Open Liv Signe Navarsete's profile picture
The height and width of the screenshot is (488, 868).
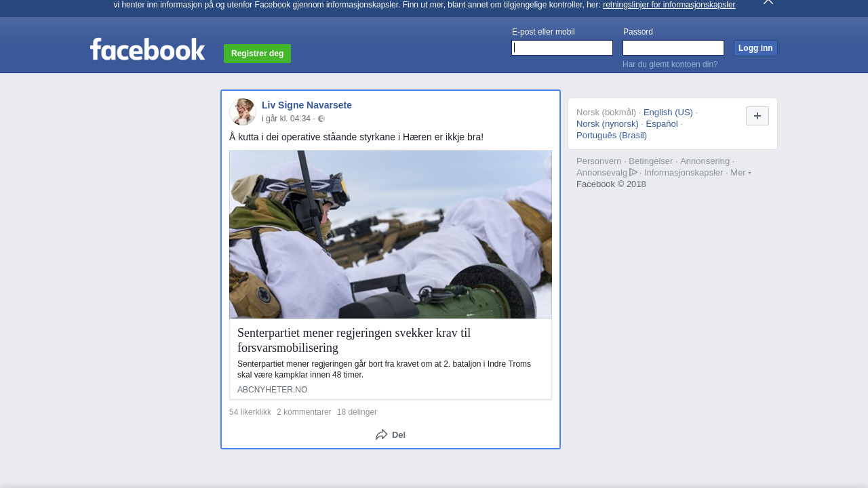243,112
